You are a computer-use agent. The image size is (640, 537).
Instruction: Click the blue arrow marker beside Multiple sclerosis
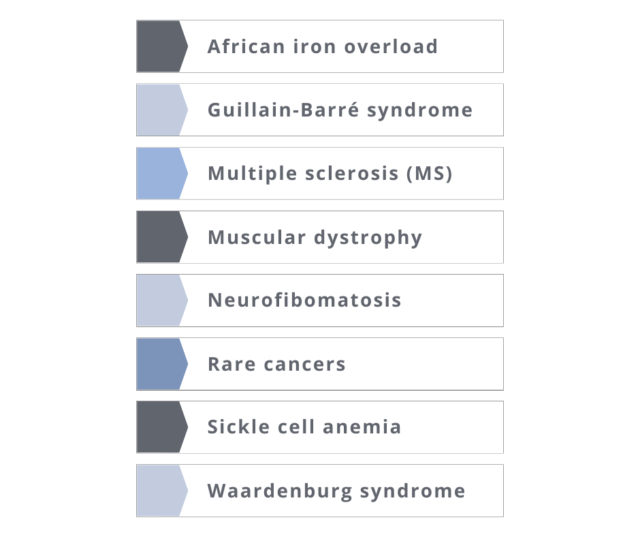point(161,174)
